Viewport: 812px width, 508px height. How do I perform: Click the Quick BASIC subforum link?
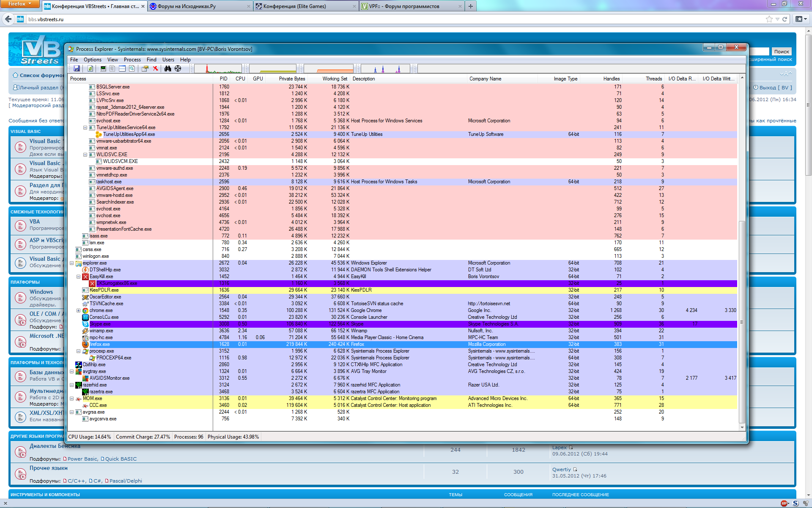coord(121,459)
